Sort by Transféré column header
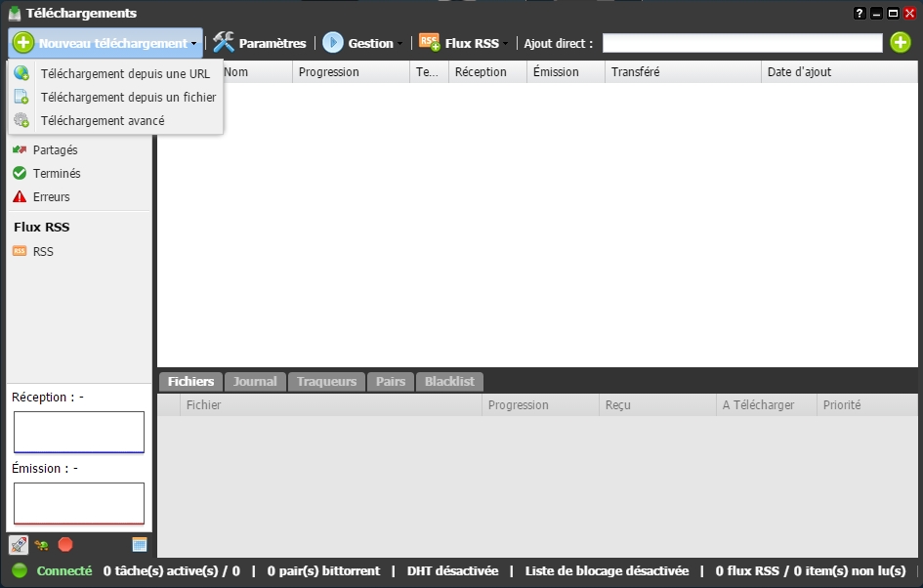 pos(683,72)
